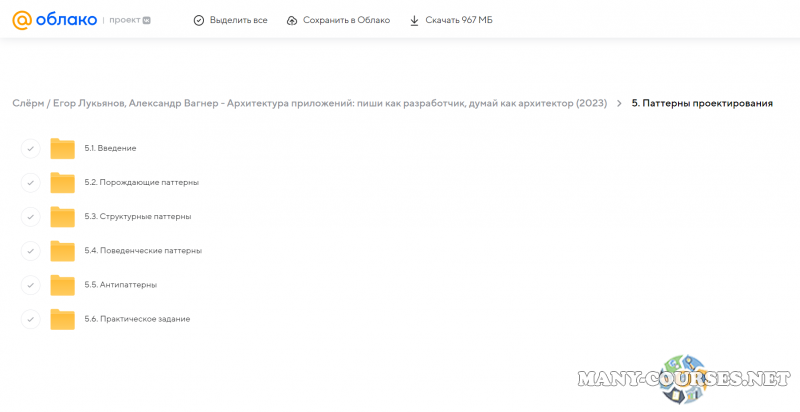Viewport: 800px width, 412px height.
Task: Enable checkbox for 5.6. Практическое задание
Action: pos(30,319)
